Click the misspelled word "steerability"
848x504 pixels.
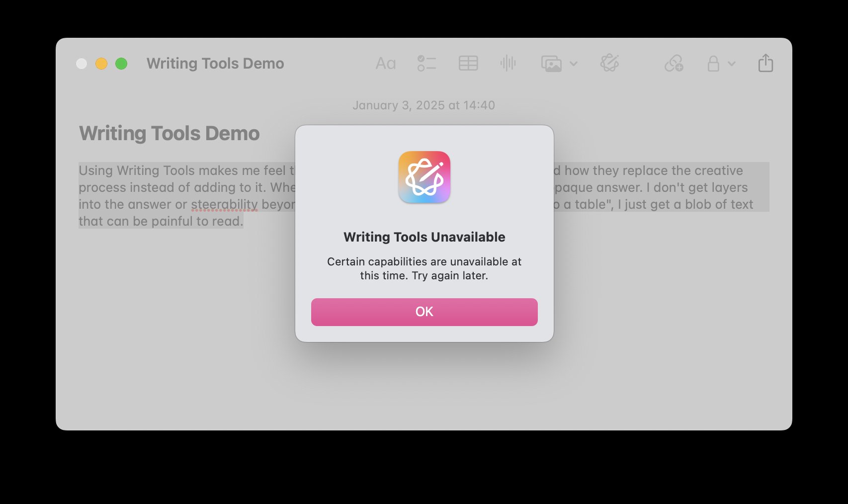[x=224, y=204]
